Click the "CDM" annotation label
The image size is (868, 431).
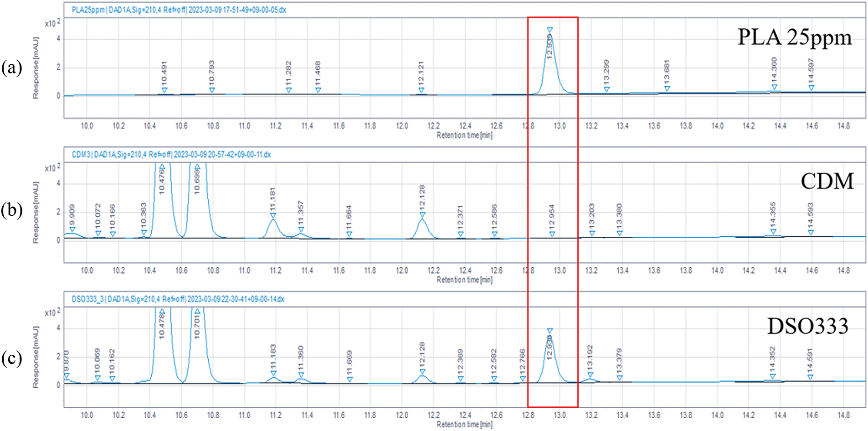[x=827, y=182]
